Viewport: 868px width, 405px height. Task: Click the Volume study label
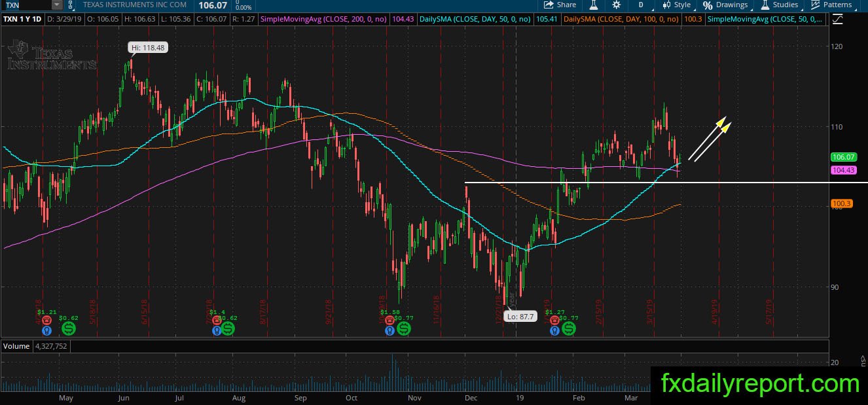(x=16, y=345)
